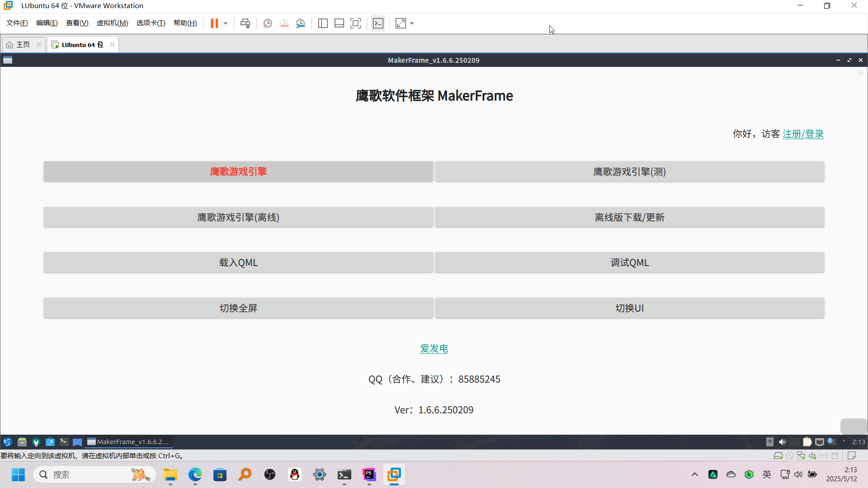Screen dimensions: 868x488
Task: Send Ctrl+Alt+Del to the VM toolbar icon
Action: 245,23
